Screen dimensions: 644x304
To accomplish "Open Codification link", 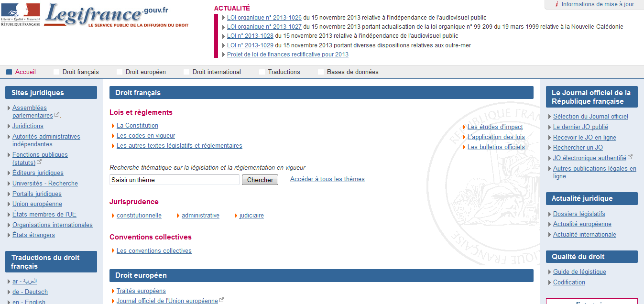I will coord(569,282).
